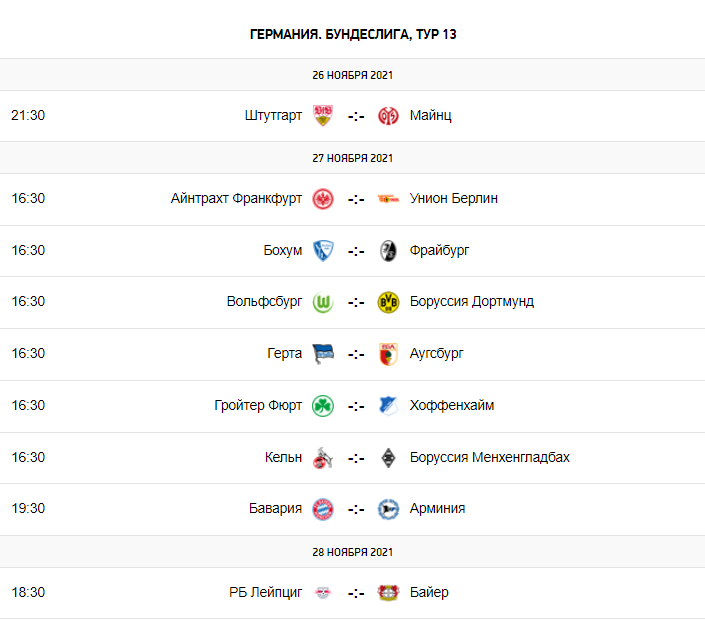Click the Greuther Fürth clover crest
705x621 pixels.
coord(322,405)
